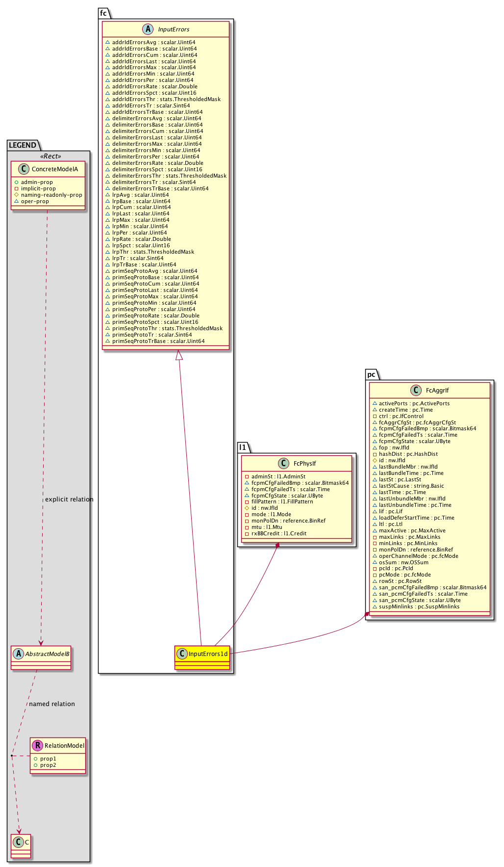
Task: Click the inheritance arrowhead below InputErrors
Action: coord(179,355)
